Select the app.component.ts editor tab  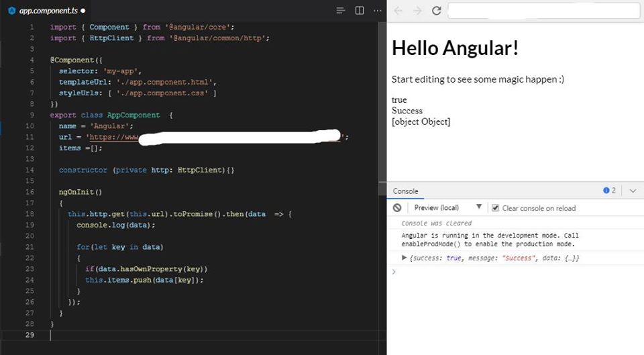click(47, 11)
